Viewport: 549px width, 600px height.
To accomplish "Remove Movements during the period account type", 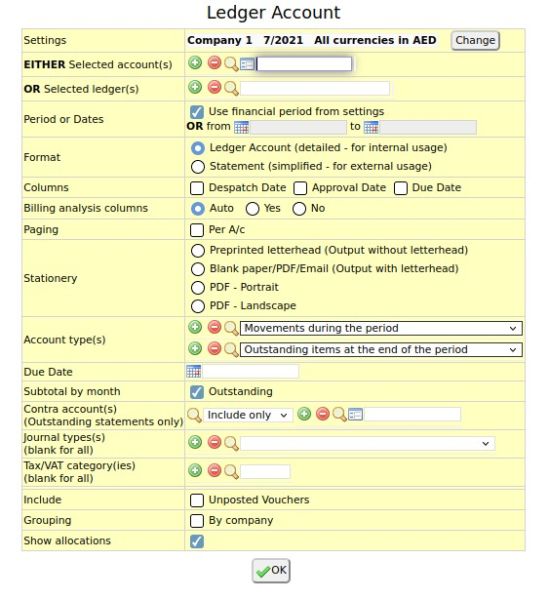I will (x=214, y=328).
